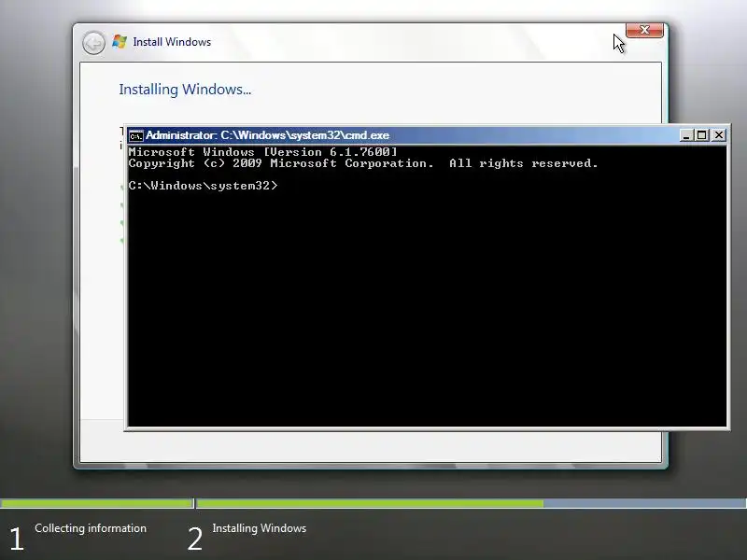Minimize the cmd.exe window
This screenshot has height=560, width=747.
[x=685, y=135]
